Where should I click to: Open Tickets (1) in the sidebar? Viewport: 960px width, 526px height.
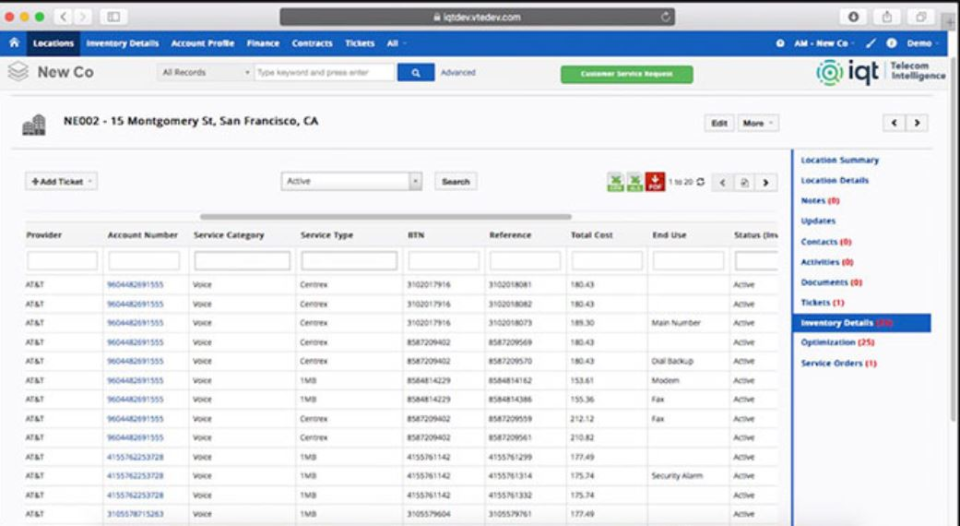pos(823,302)
